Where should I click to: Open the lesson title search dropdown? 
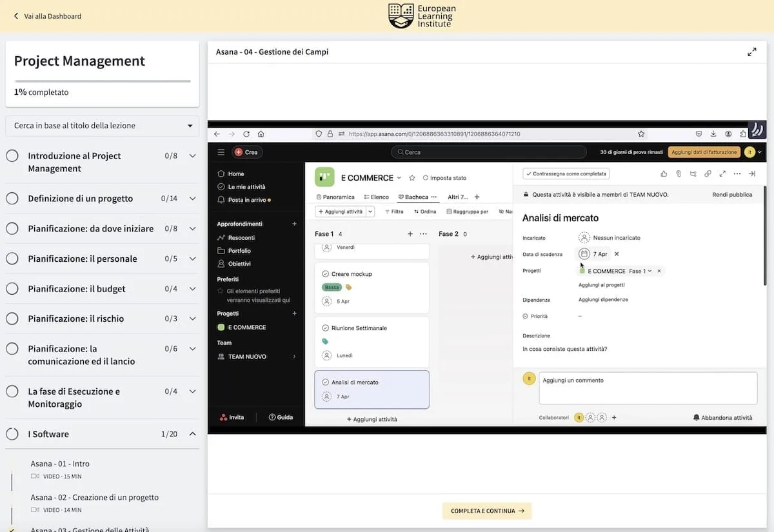click(x=102, y=126)
